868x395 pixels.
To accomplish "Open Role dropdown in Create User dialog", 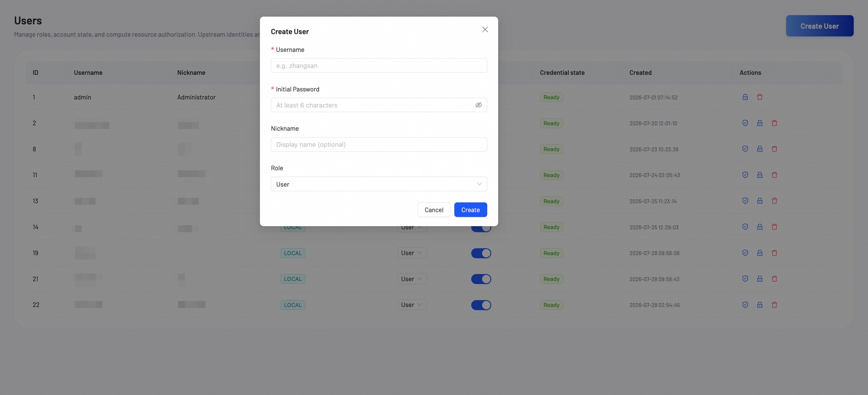I will pyautogui.click(x=379, y=184).
